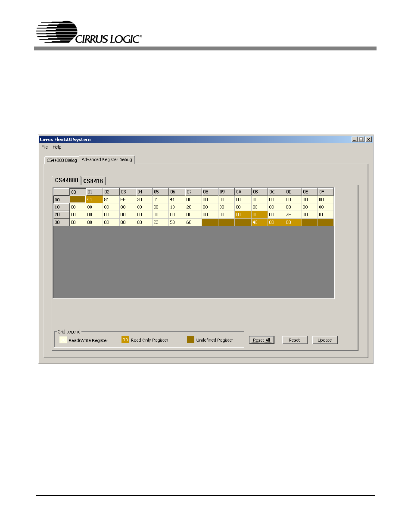
Task: Select cell value 01 in row 20
Action: tap(326, 215)
